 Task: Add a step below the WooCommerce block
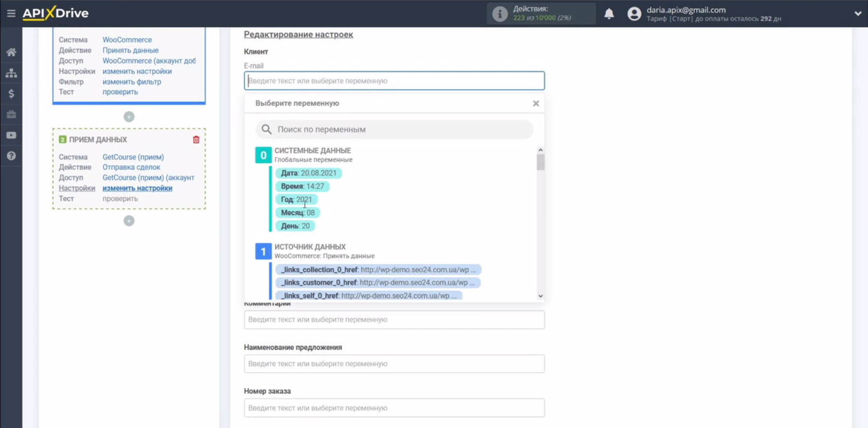coord(129,117)
